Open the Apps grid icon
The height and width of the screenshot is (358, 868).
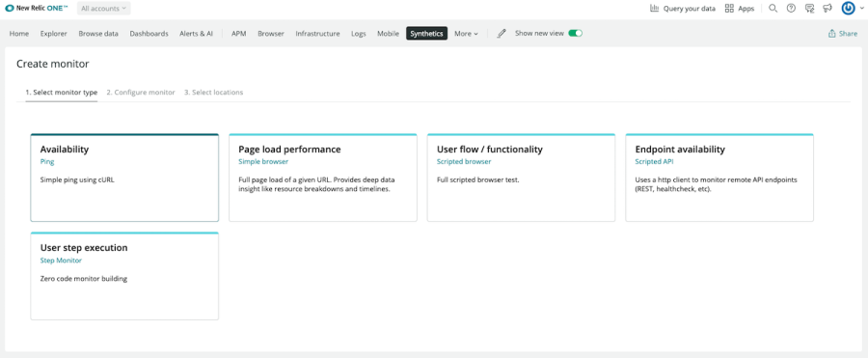[729, 9]
